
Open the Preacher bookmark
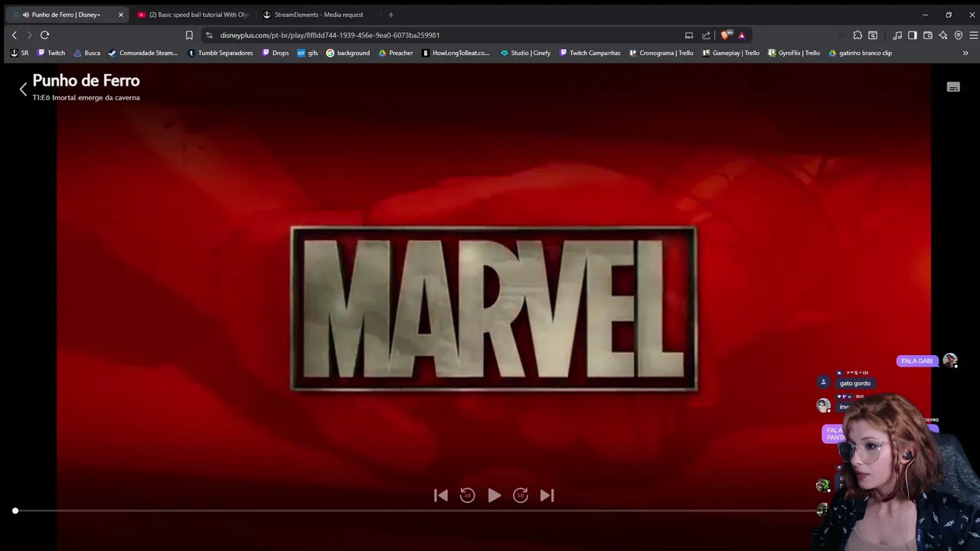point(395,53)
